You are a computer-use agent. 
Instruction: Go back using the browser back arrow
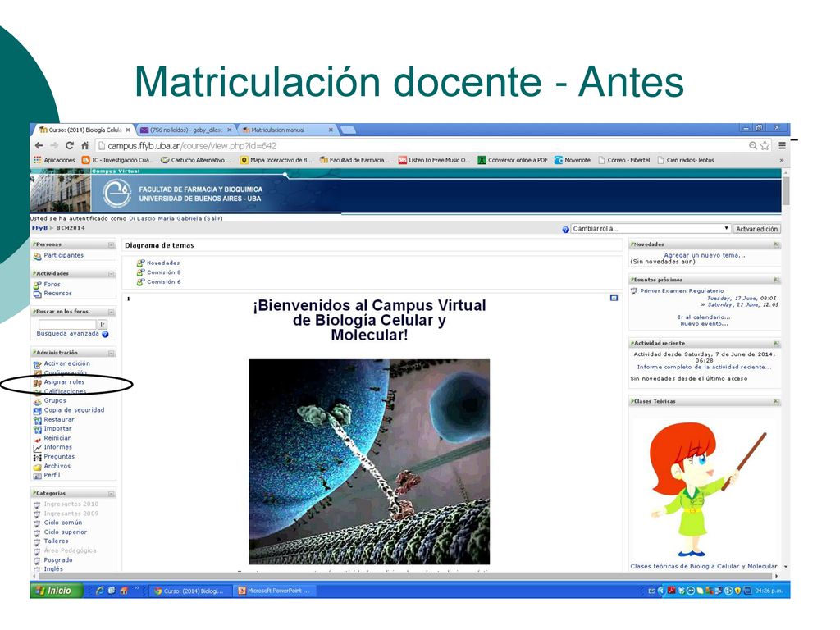click(x=39, y=146)
